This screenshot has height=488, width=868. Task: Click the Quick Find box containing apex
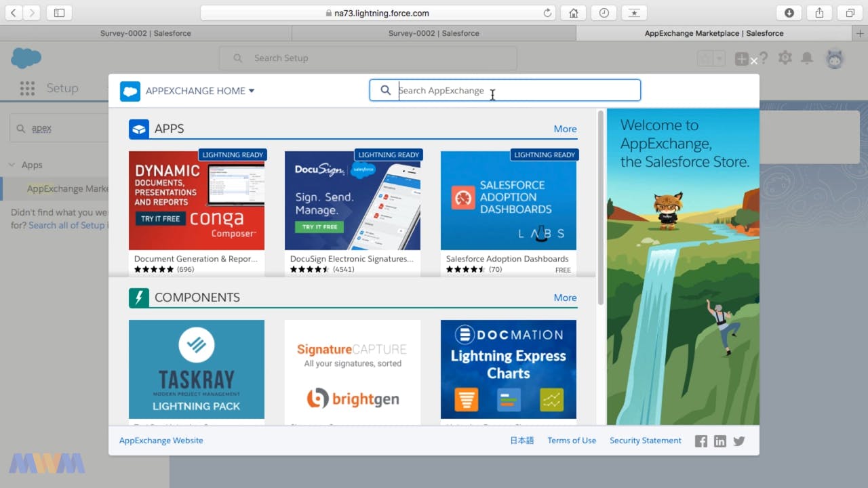coord(59,128)
